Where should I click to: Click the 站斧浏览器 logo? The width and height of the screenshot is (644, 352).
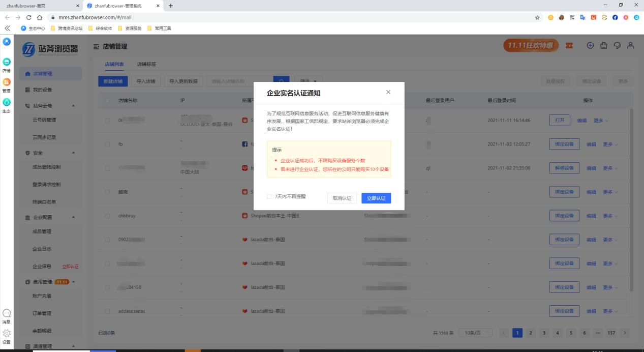pos(50,49)
